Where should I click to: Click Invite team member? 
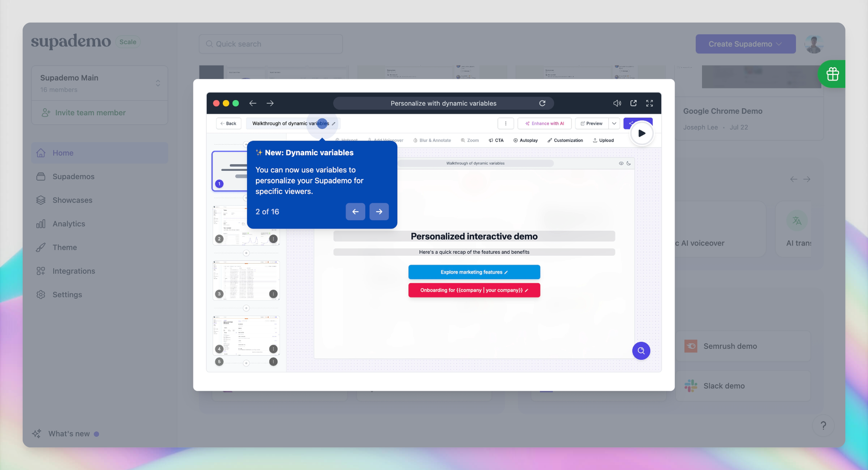coord(99,113)
